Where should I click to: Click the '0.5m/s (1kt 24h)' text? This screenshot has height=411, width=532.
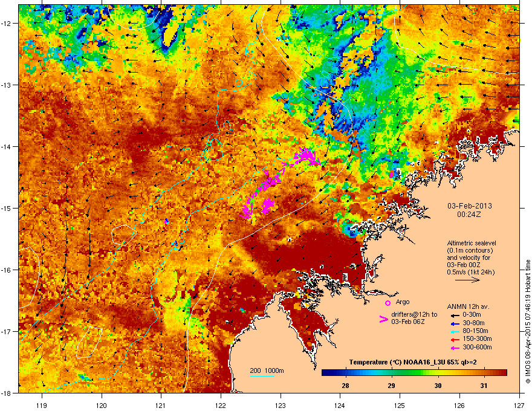point(470,272)
